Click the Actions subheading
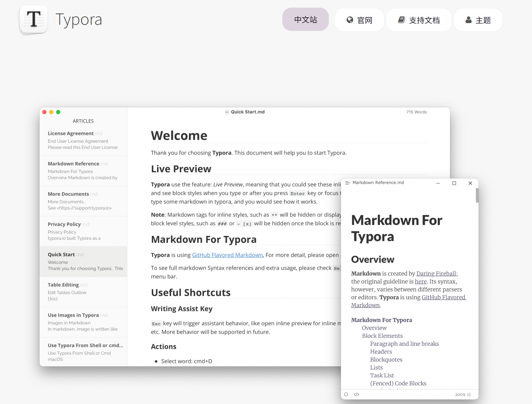 [164, 347]
